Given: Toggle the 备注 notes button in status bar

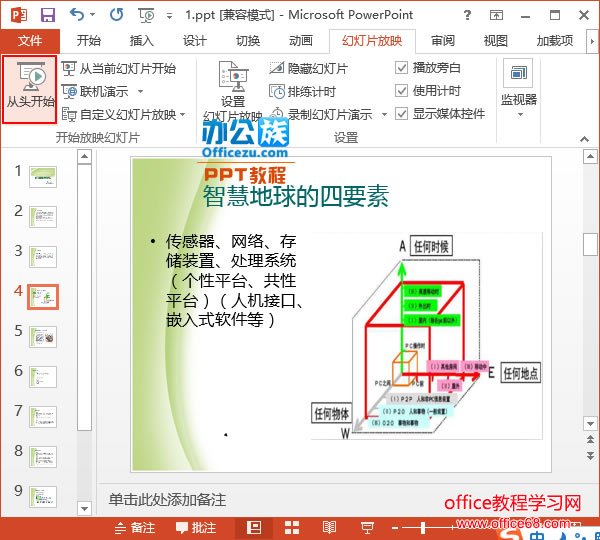Looking at the screenshot, I should coord(135,528).
